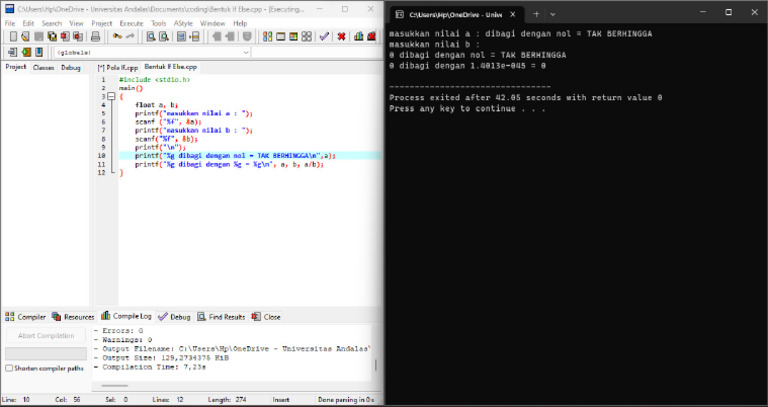Switch to the Classes panel tab
The width and height of the screenshot is (768, 407).
click(44, 67)
